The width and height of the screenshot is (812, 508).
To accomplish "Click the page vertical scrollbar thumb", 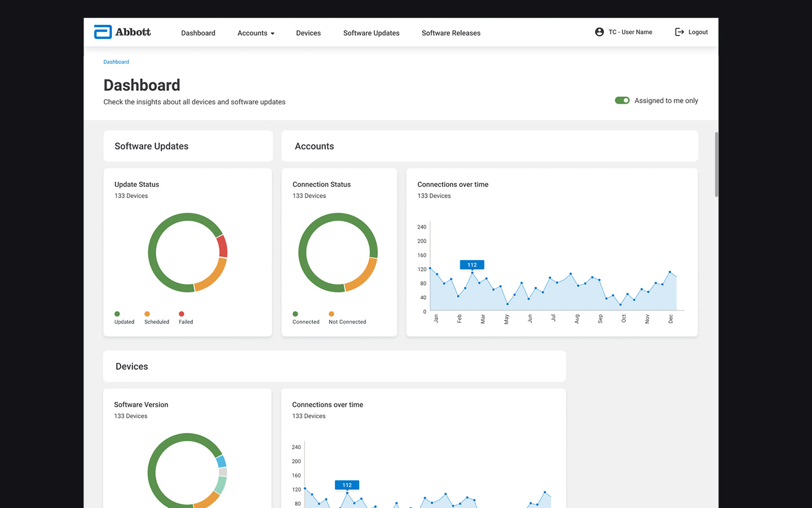I will point(716,164).
